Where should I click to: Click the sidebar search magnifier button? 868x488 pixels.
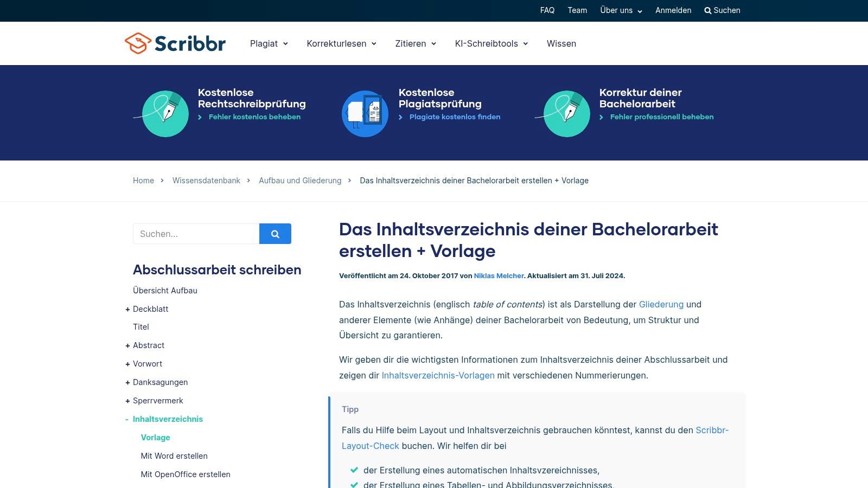click(275, 234)
